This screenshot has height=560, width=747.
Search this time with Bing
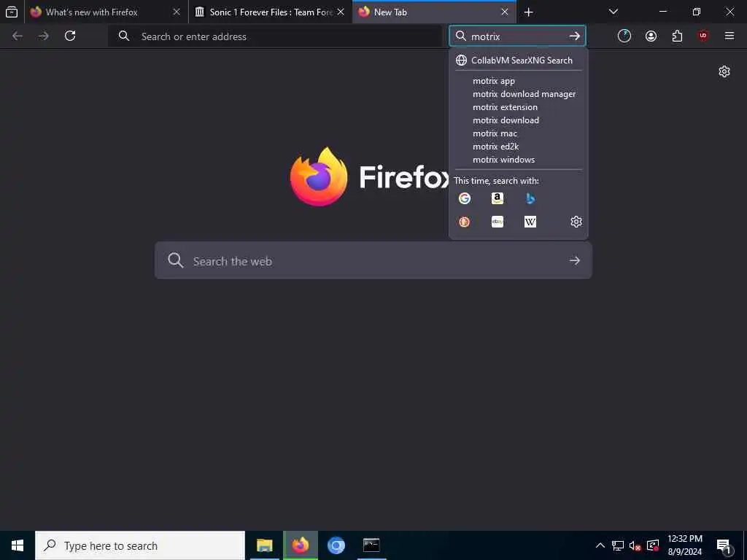pyautogui.click(x=530, y=198)
